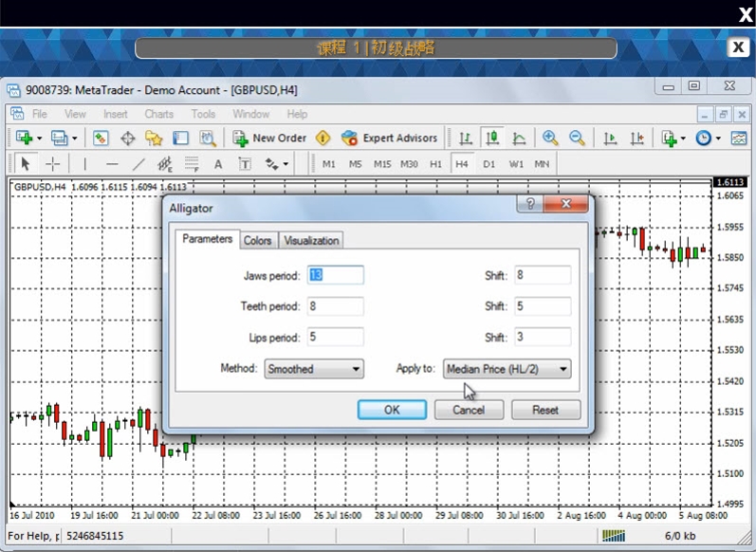Expand the New Chart dropdown arrow
Image resolution: width=756 pixels, height=552 pixels.
coord(40,138)
